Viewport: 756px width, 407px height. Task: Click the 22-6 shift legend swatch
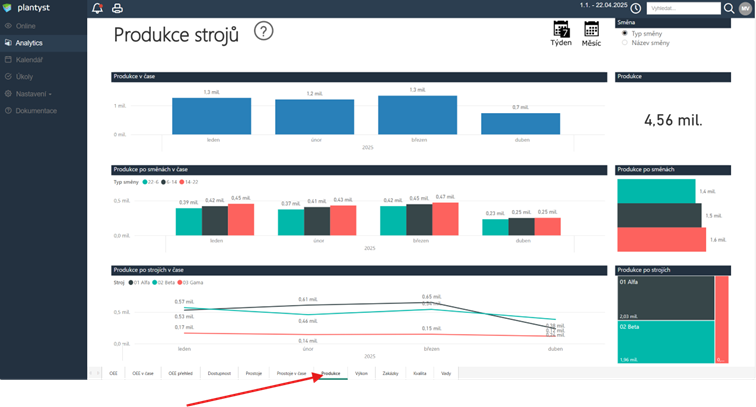[x=145, y=182]
